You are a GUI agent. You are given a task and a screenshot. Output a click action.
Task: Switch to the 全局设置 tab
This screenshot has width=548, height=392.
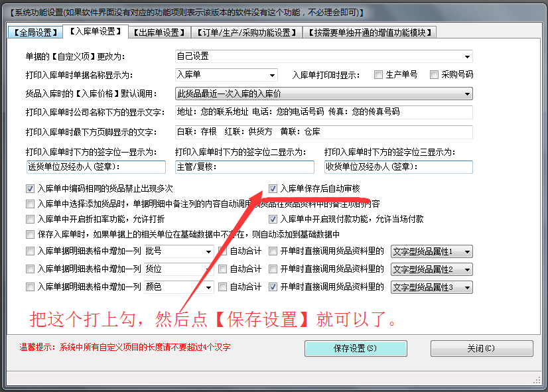pos(34,31)
